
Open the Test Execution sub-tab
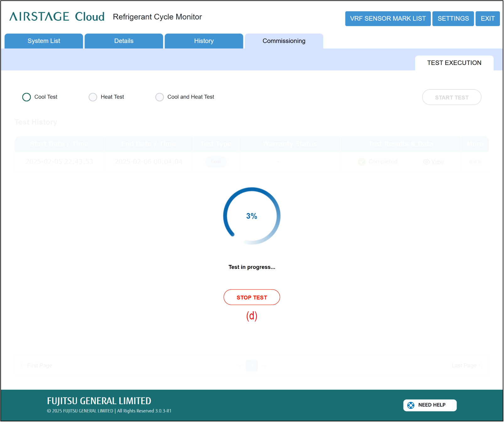click(454, 63)
